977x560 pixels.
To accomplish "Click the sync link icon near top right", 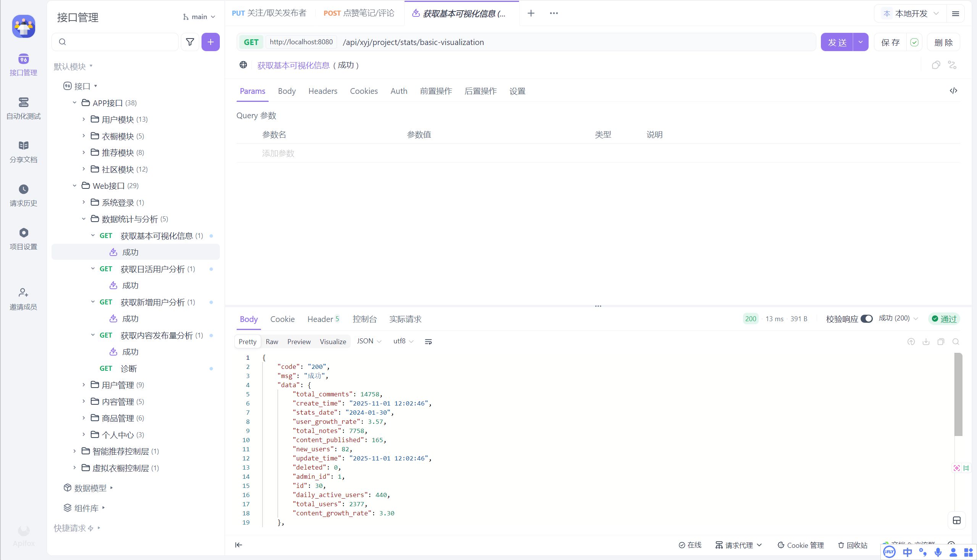I will click(952, 65).
